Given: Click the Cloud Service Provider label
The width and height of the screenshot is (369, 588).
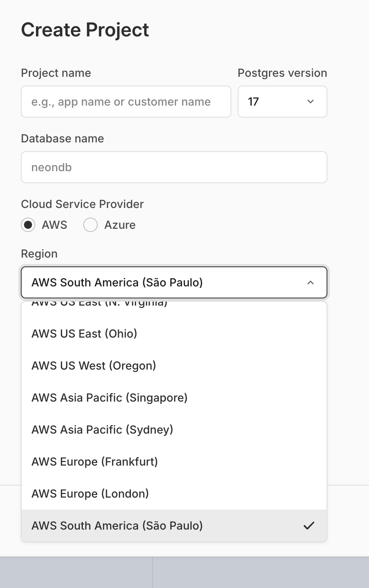Looking at the screenshot, I should click(x=82, y=204).
